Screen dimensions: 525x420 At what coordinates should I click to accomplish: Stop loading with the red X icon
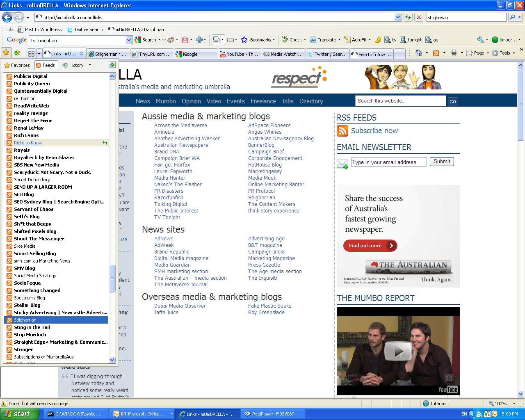pos(418,17)
